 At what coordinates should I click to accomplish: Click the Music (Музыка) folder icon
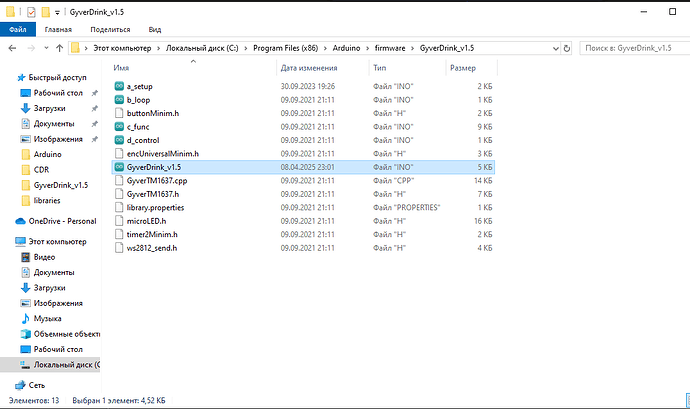pos(26,318)
